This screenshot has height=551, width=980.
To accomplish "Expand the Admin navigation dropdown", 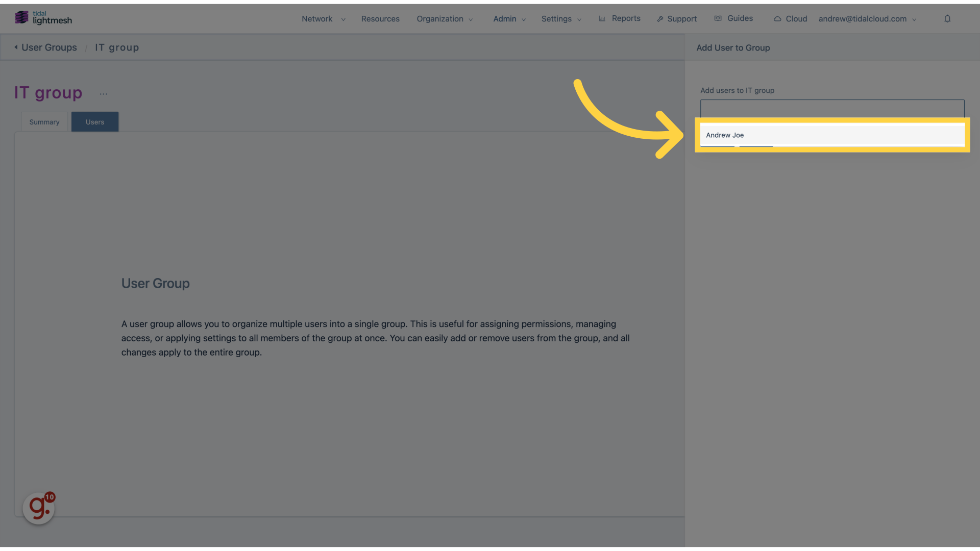I will click(508, 18).
